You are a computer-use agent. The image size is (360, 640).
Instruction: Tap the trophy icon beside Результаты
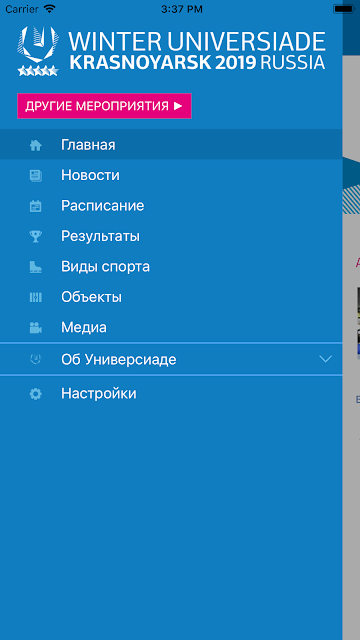(36, 236)
